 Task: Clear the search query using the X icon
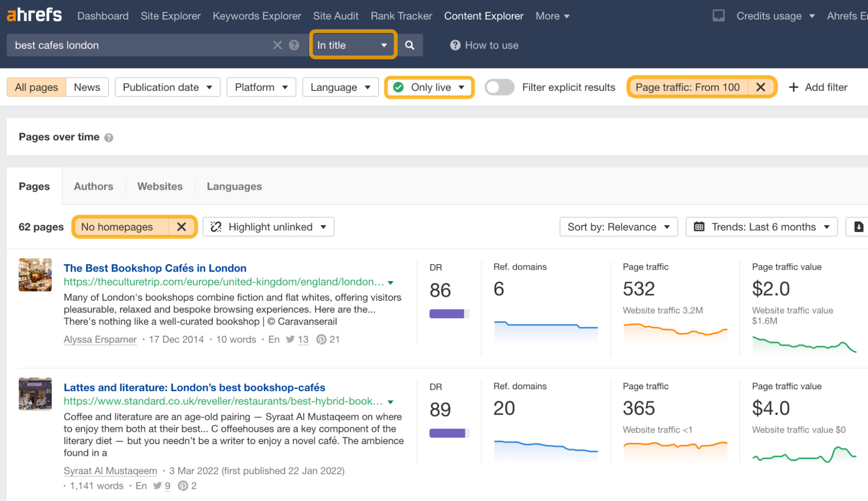(x=277, y=45)
